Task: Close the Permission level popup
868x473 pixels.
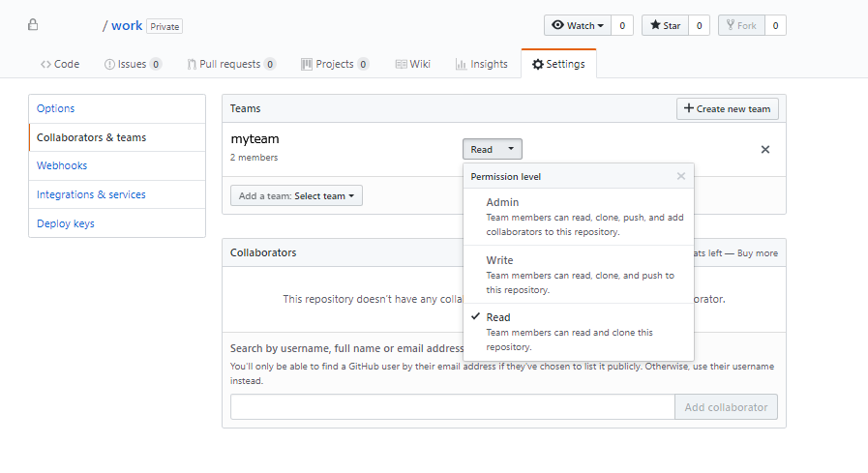Action: click(681, 176)
